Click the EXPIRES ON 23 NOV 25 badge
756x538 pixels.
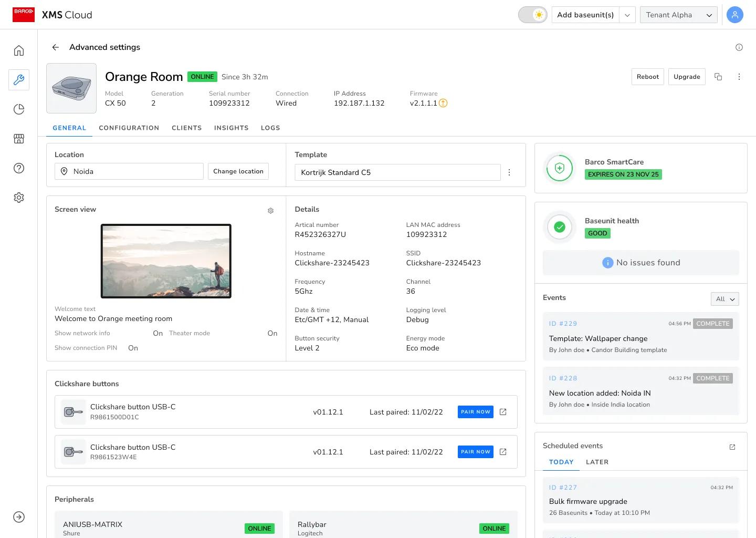coord(623,174)
